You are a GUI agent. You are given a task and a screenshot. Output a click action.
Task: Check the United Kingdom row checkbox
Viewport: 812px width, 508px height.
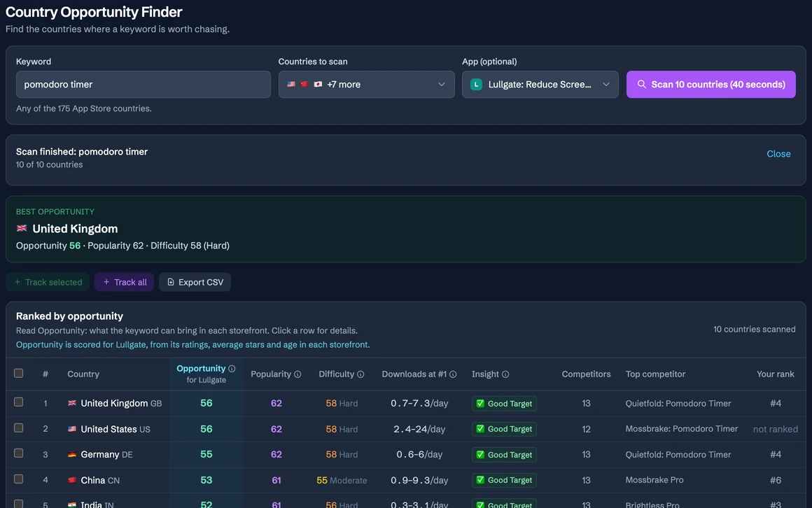pos(19,402)
